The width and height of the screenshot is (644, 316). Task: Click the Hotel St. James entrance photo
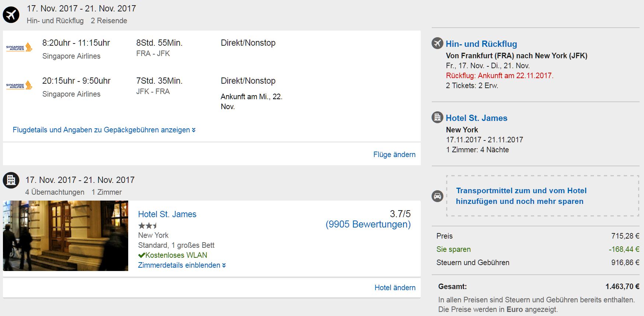[66, 236]
